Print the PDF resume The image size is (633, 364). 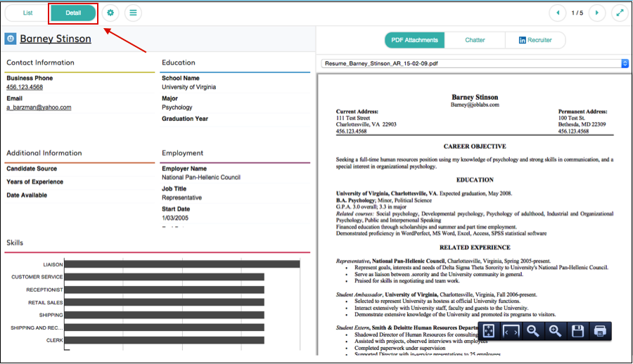600,331
